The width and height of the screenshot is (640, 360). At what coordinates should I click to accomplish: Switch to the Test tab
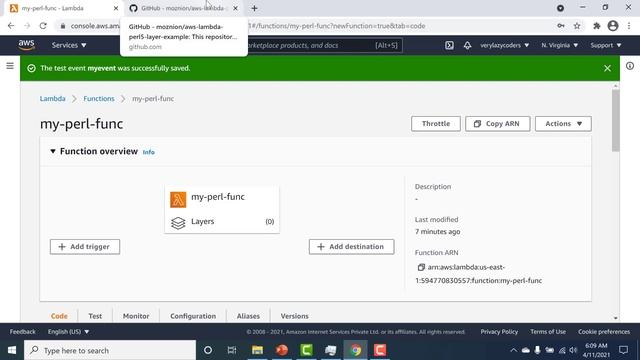(x=95, y=316)
